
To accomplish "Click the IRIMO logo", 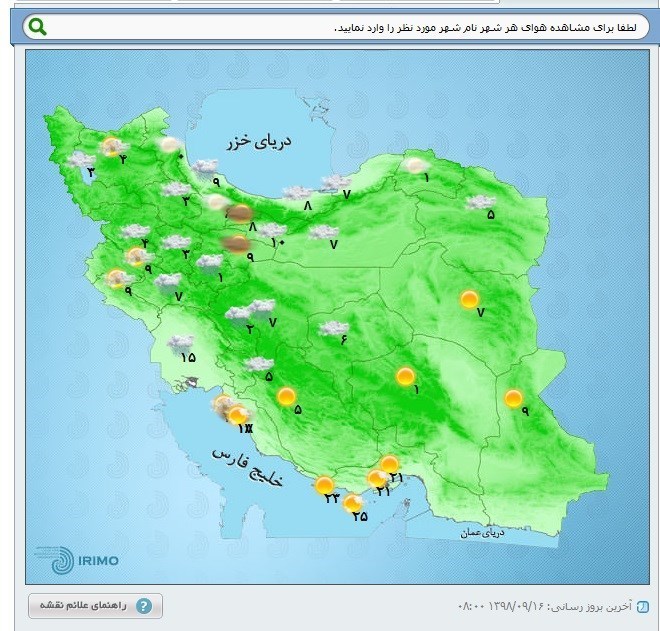I will [x=70, y=559].
